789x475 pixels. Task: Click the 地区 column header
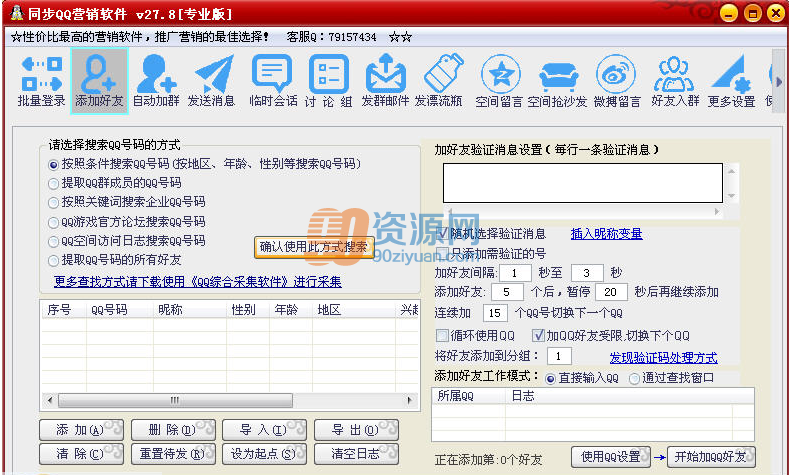[354, 309]
